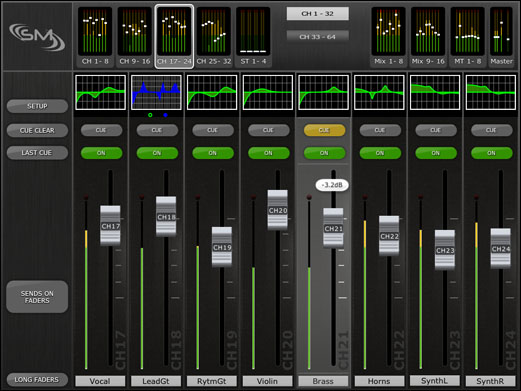Screen dimensions: 521x391
Task: Click the SM logo
Action: pos(37,37)
